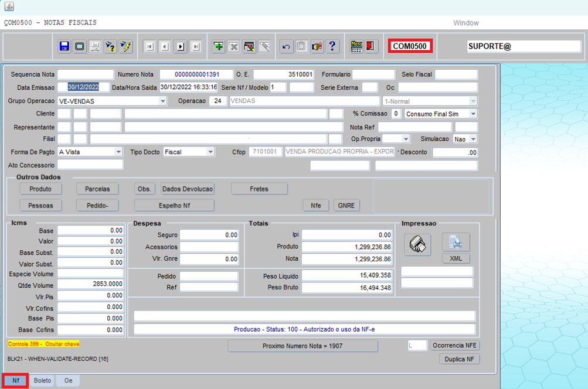Image resolution: width=588 pixels, height=389 pixels.
Task: Click the Duplica NF button
Action: click(x=459, y=360)
